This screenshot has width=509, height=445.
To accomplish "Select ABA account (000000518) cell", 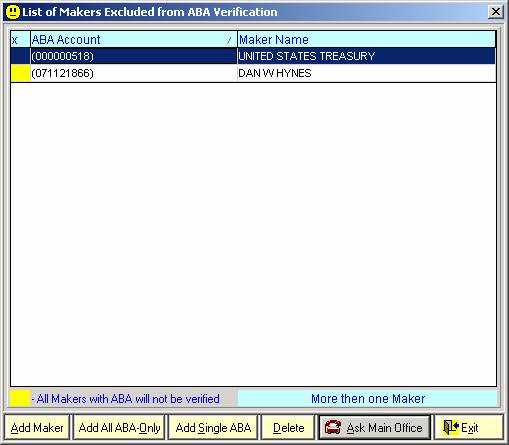I will pos(134,56).
